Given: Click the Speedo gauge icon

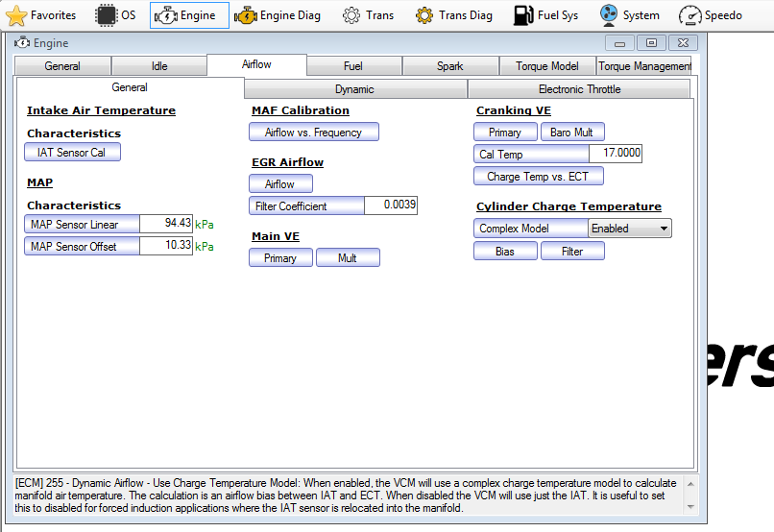Looking at the screenshot, I should 690,15.
